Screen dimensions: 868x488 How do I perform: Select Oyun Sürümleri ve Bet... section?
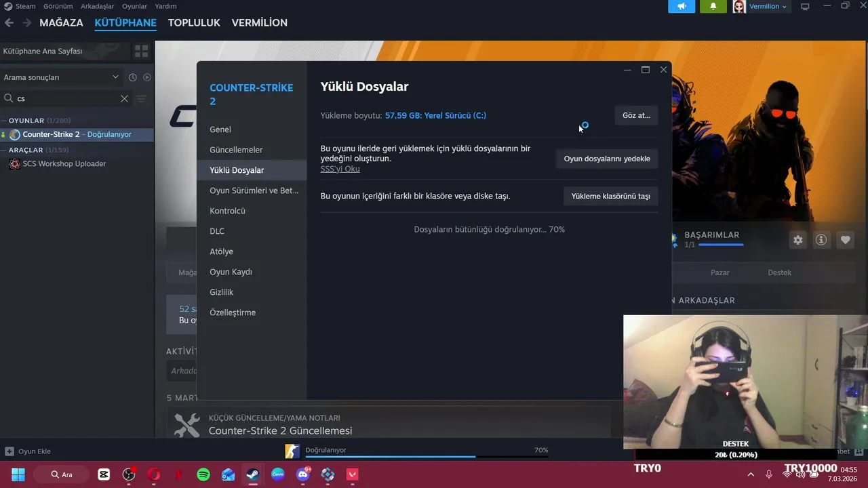(252, 190)
